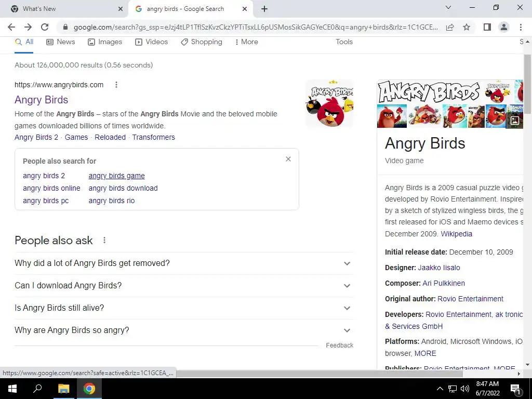
Task: Open People also ask options menu
Action: 104,240
